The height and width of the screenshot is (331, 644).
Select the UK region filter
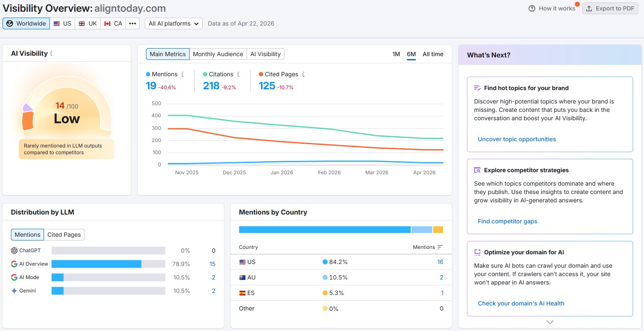88,23
